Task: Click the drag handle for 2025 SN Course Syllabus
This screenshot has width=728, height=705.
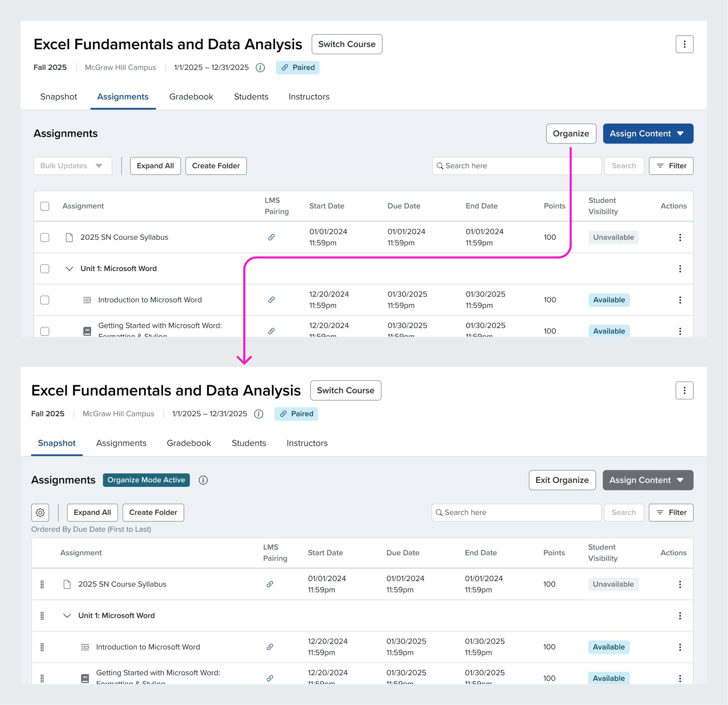Action: click(x=42, y=584)
